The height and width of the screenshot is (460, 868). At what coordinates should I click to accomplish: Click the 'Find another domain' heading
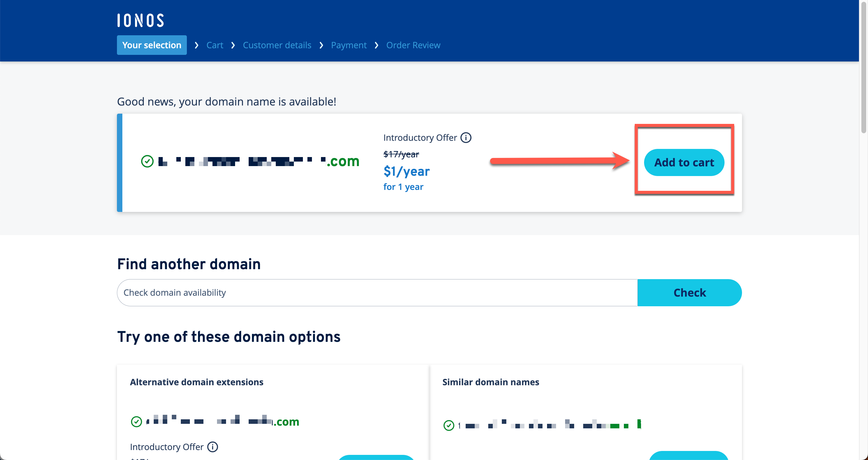click(189, 264)
